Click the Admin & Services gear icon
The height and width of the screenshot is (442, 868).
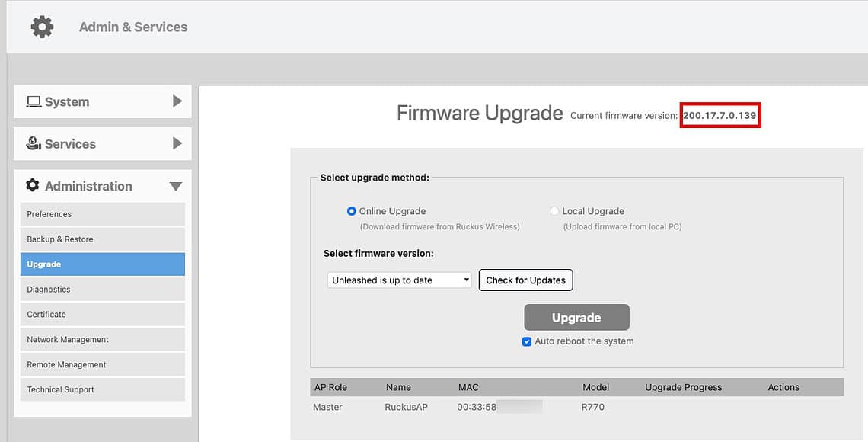click(x=41, y=26)
